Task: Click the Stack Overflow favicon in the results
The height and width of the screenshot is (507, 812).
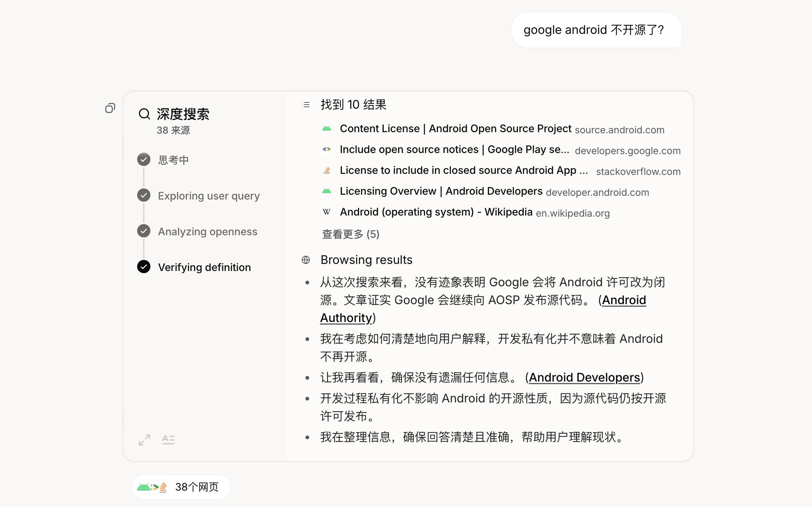Action: 327,170
